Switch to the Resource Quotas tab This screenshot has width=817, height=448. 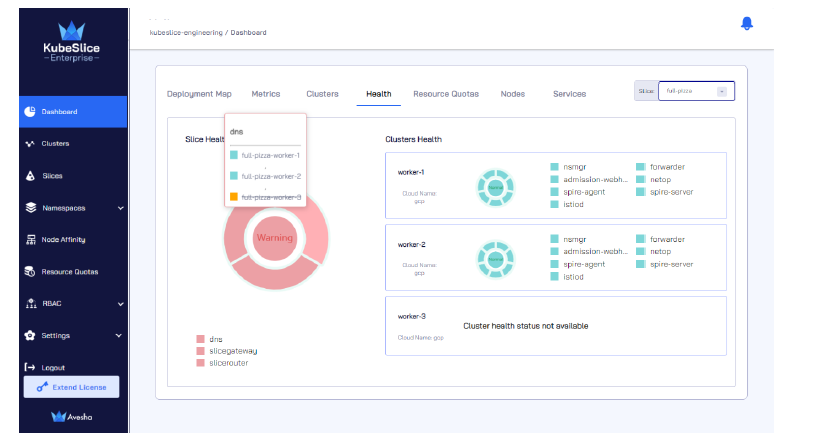tap(446, 94)
